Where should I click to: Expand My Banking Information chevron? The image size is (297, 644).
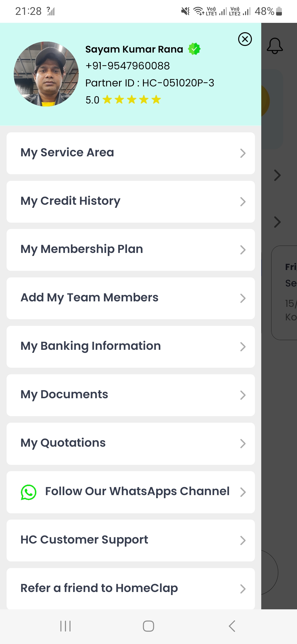click(x=243, y=347)
